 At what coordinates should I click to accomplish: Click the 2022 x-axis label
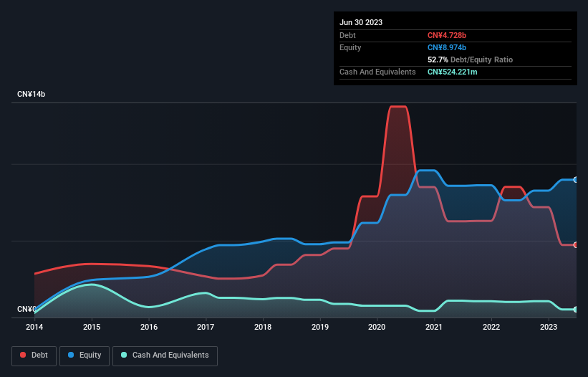click(x=491, y=327)
